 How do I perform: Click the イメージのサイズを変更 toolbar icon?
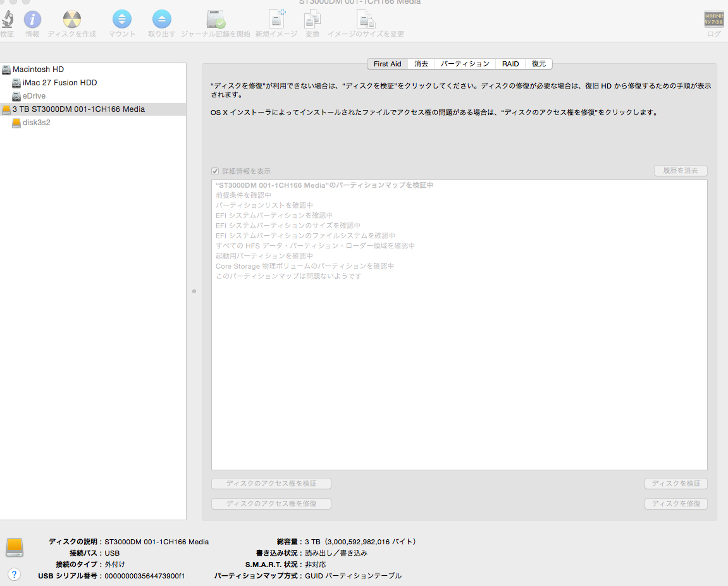(x=366, y=20)
